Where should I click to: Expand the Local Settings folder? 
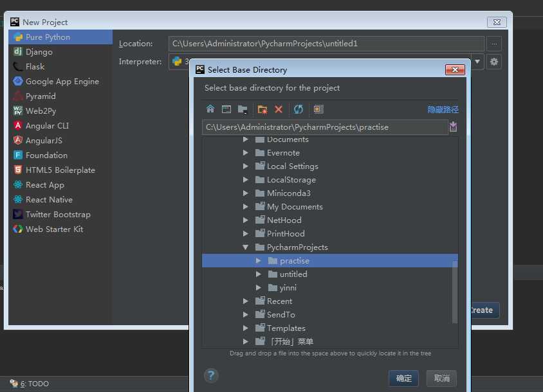pos(246,166)
